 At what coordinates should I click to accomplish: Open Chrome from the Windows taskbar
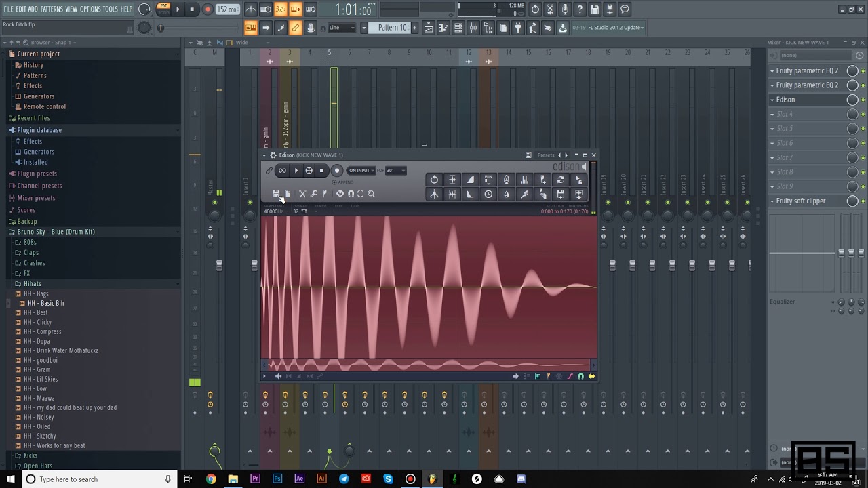(211, 479)
